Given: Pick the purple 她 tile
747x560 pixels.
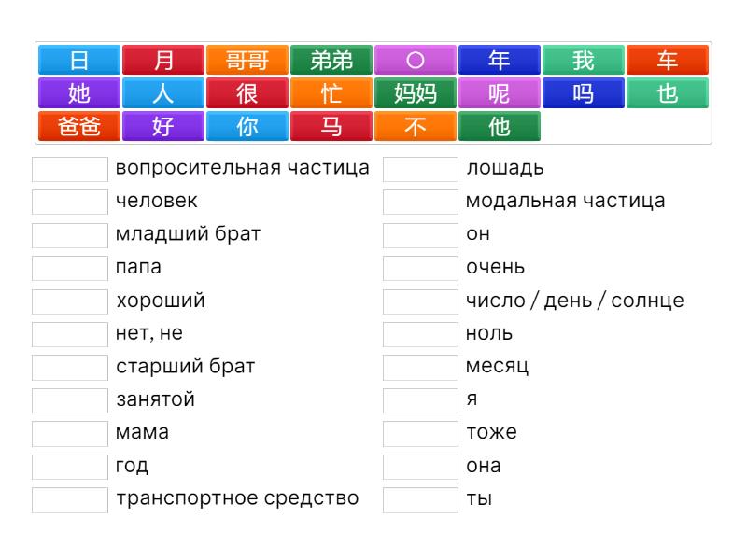Looking at the screenshot, I should [x=79, y=93].
